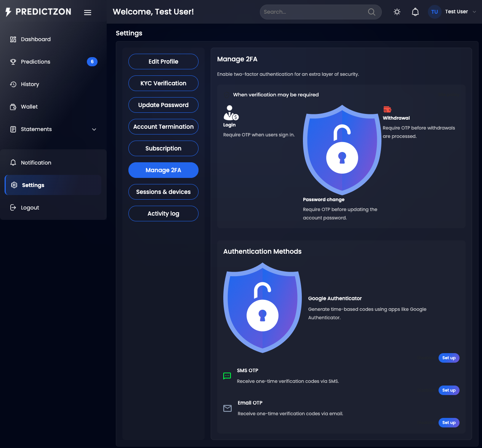The width and height of the screenshot is (482, 448).
Task: Click the search magnifier icon
Action: coord(372,12)
